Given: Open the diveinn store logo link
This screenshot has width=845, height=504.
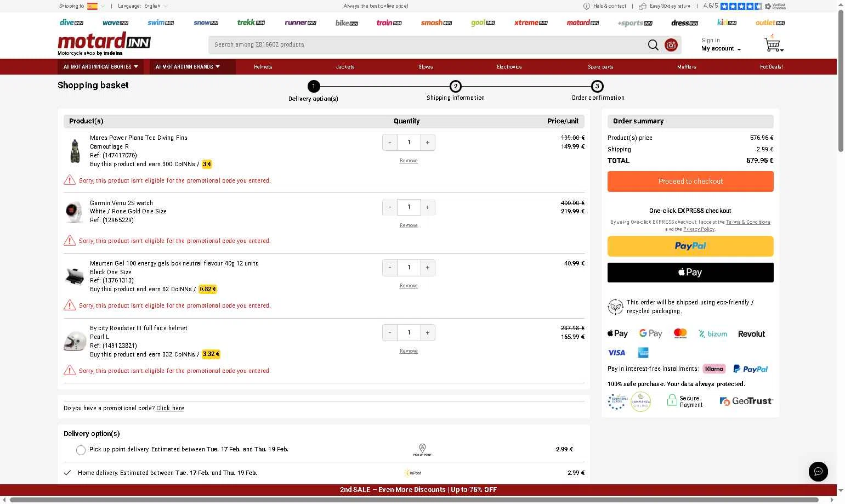Looking at the screenshot, I should tap(71, 22).
